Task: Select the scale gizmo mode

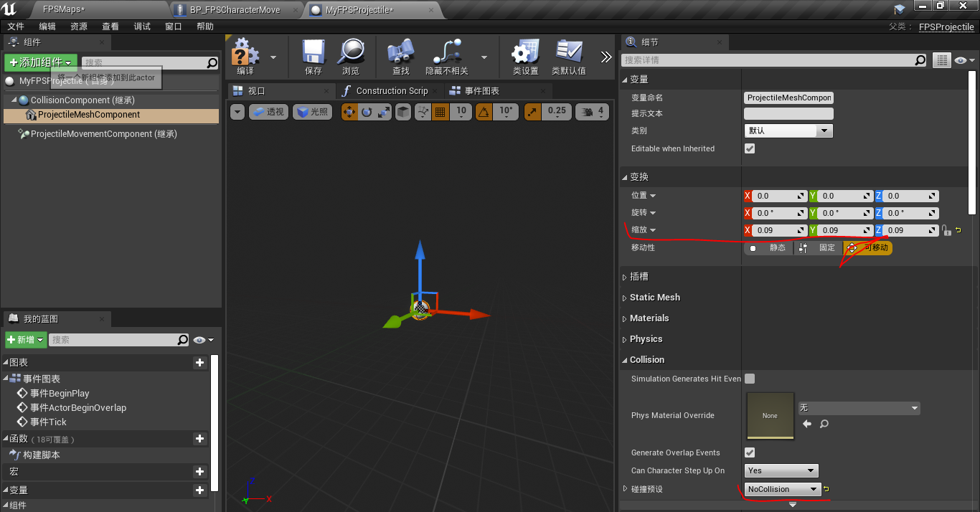Action: point(383,111)
